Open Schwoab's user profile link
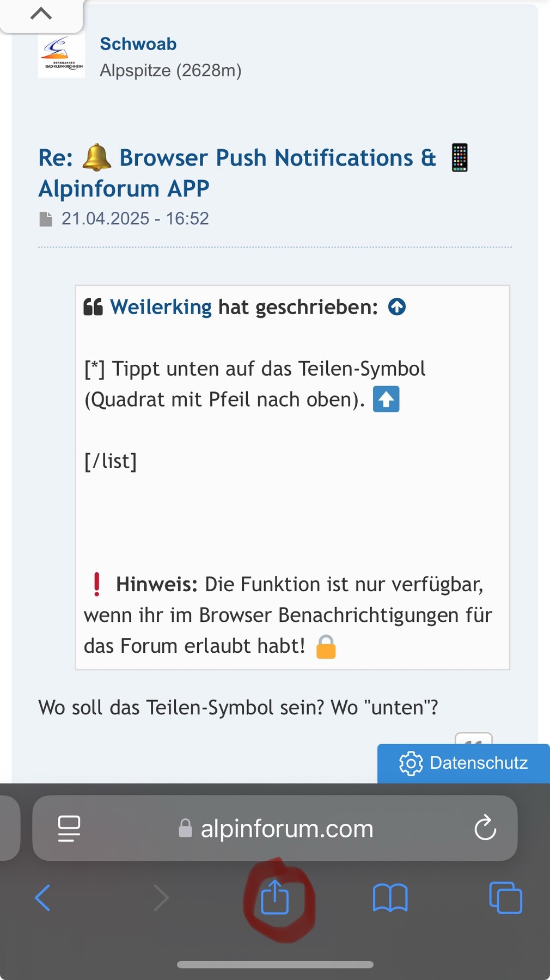This screenshot has height=980, width=550. pyautogui.click(x=138, y=44)
